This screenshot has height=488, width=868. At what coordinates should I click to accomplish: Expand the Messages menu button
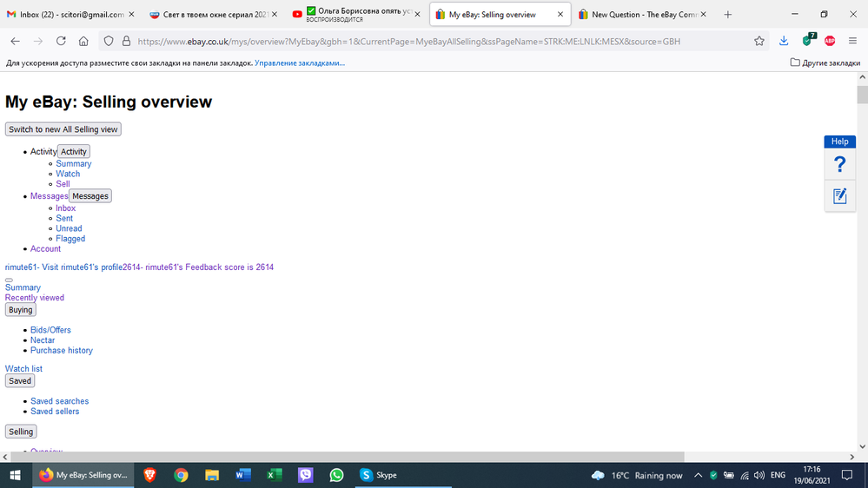(x=90, y=196)
